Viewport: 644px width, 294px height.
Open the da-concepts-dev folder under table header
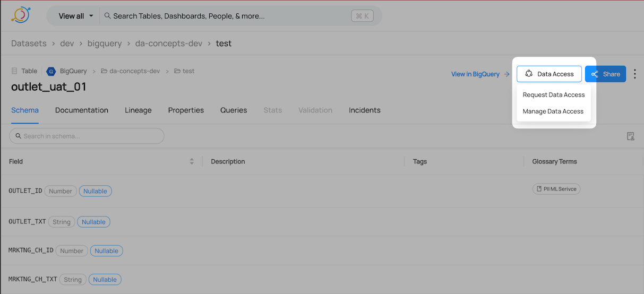coord(131,71)
